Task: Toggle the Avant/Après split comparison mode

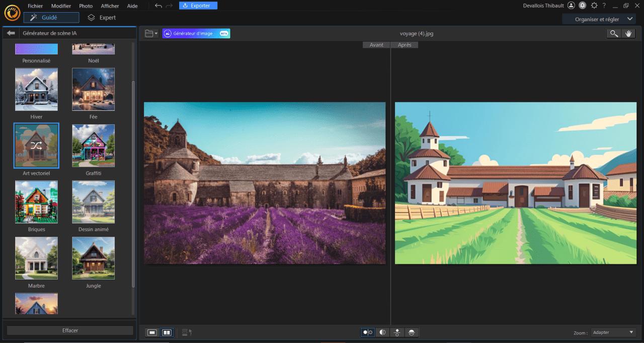Action: coord(367,332)
